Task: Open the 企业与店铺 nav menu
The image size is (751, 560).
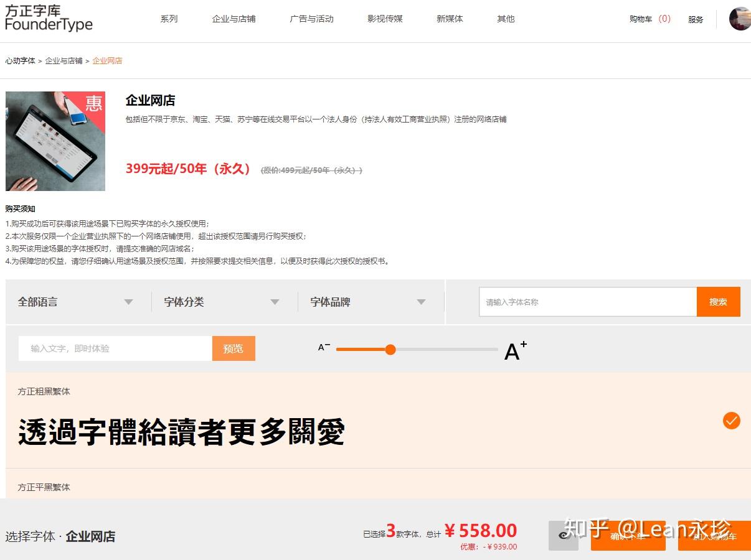Action: (x=234, y=19)
